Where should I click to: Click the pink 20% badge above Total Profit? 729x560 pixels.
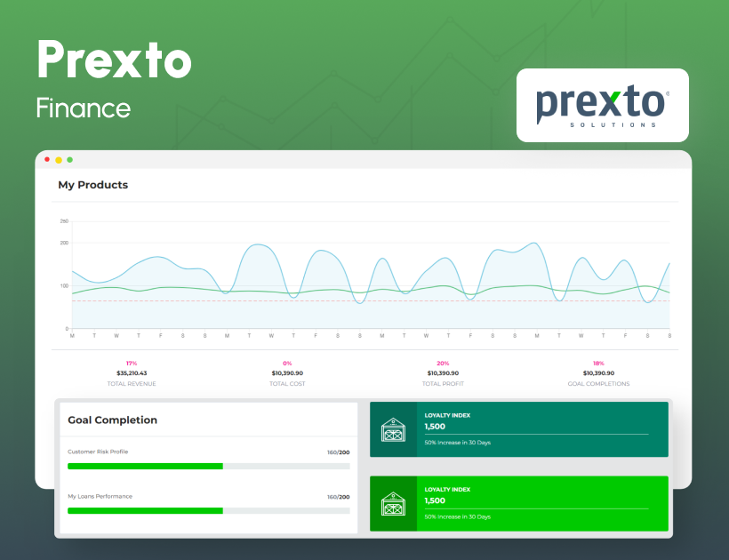click(x=443, y=363)
